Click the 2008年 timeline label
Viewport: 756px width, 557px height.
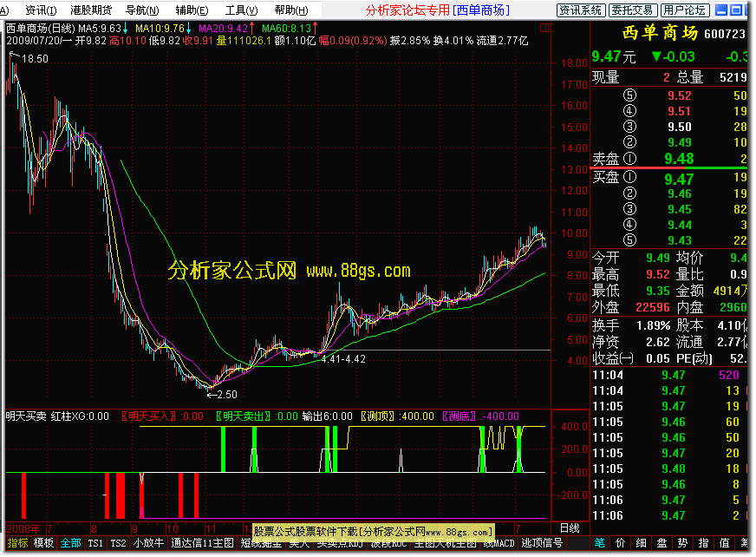click(x=23, y=528)
